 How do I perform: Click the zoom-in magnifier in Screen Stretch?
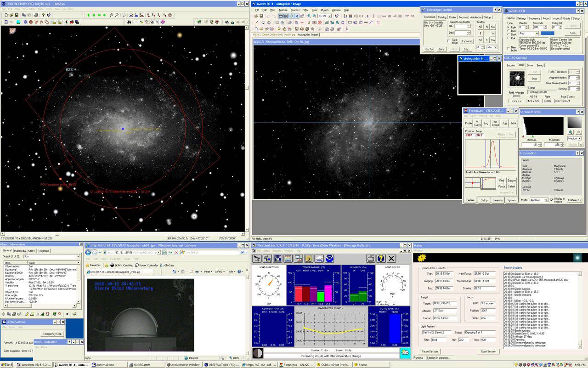[x=571, y=132]
